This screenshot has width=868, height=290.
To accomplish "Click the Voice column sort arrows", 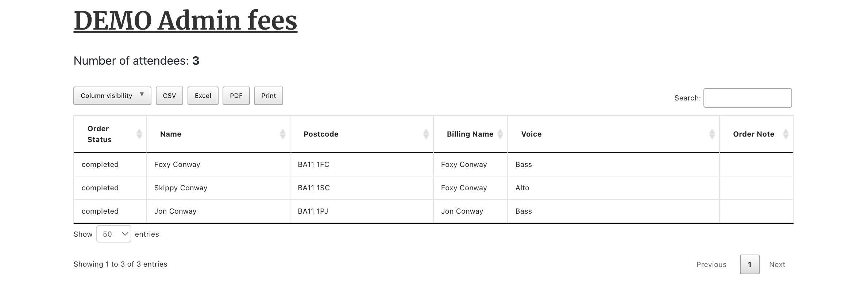I will (x=712, y=134).
